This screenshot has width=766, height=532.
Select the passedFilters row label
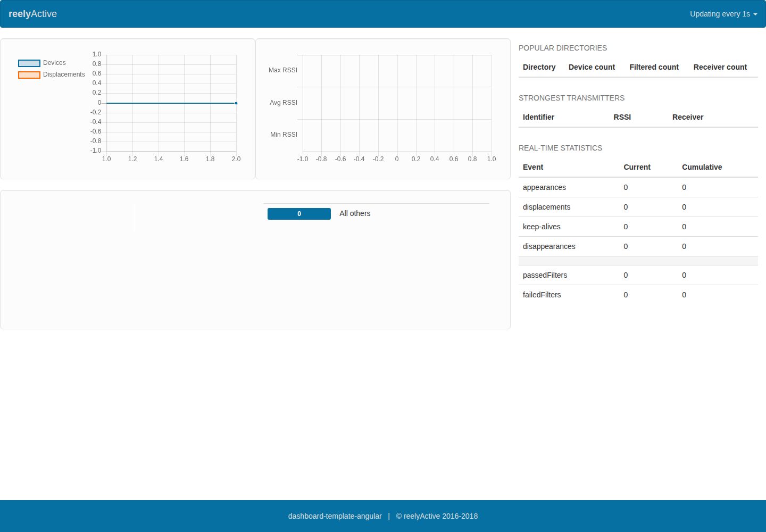coord(545,275)
